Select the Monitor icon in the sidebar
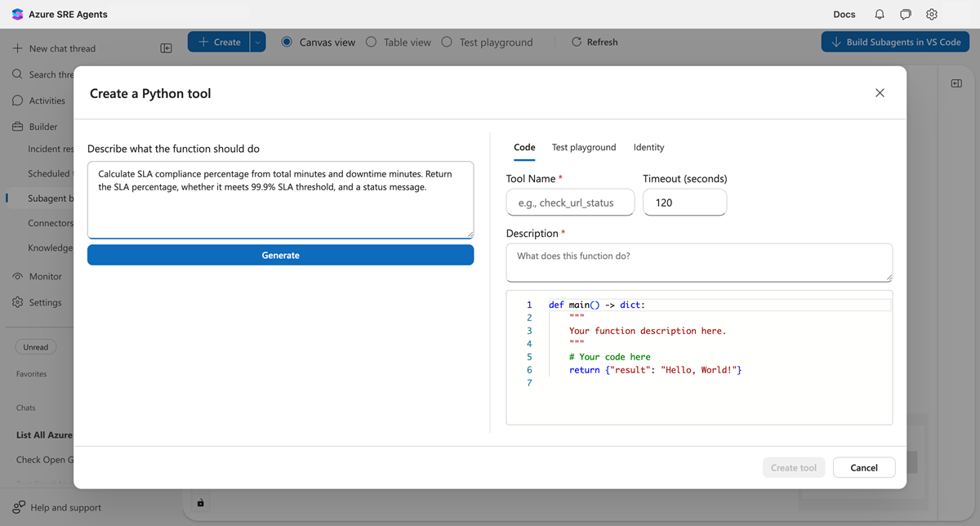980x526 pixels. [18, 276]
